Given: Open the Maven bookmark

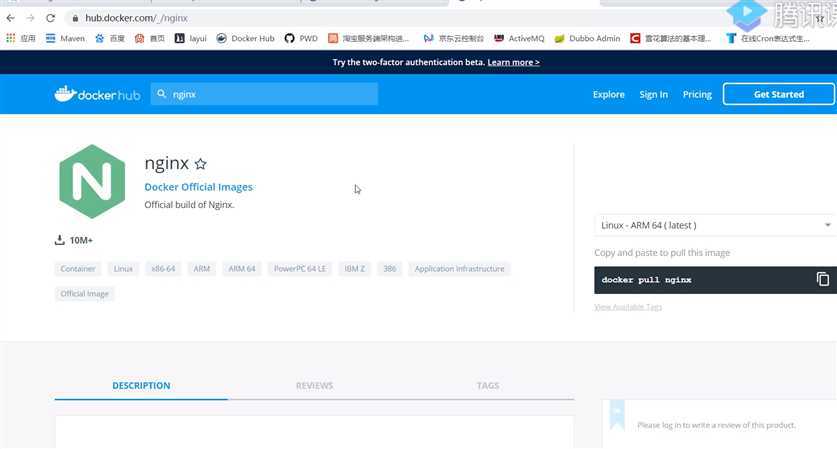Looking at the screenshot, I should click(x=65, y=38).
